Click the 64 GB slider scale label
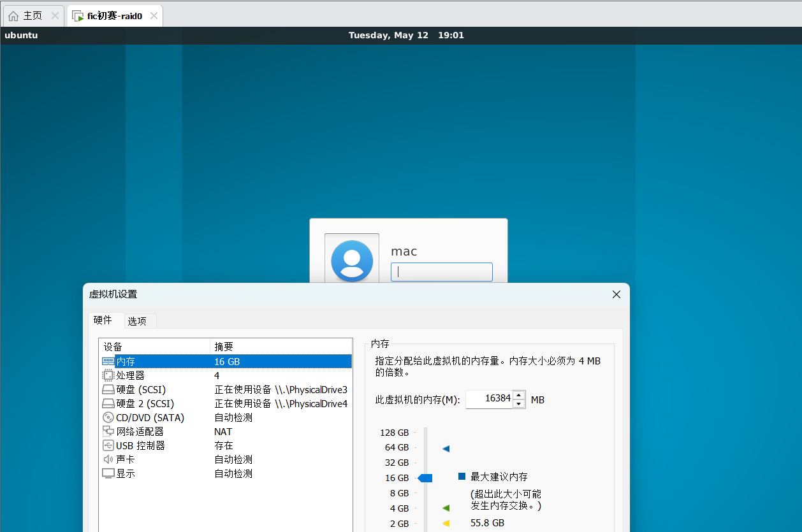The height and width of the screenshot is (532, 802). [397, 447]
